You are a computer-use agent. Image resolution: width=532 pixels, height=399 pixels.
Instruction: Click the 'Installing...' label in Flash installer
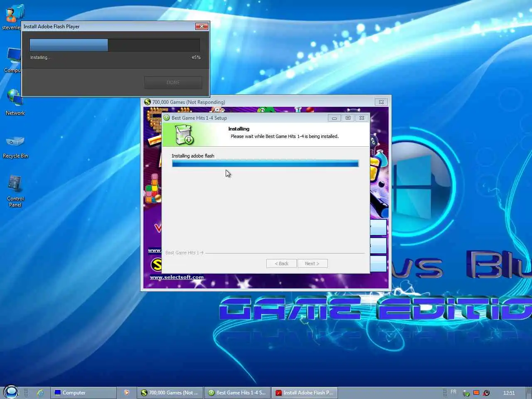pos(40,57)
